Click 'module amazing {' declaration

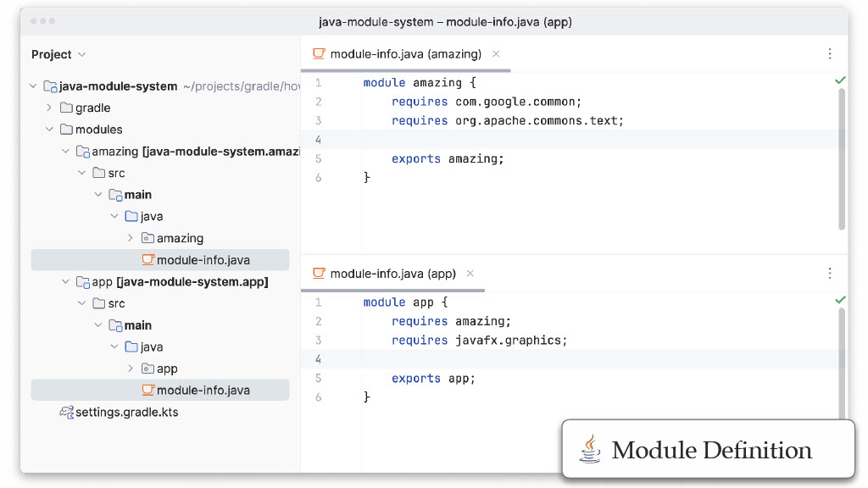tap(420, 82)
